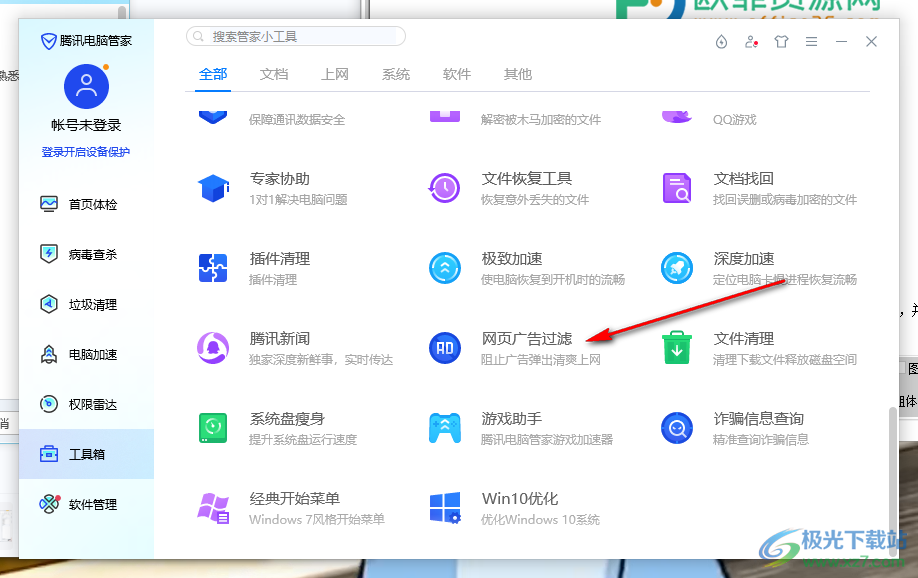Open the 插件清理 puzzle icon
The image size is (918, 578).
pos(213,268)
